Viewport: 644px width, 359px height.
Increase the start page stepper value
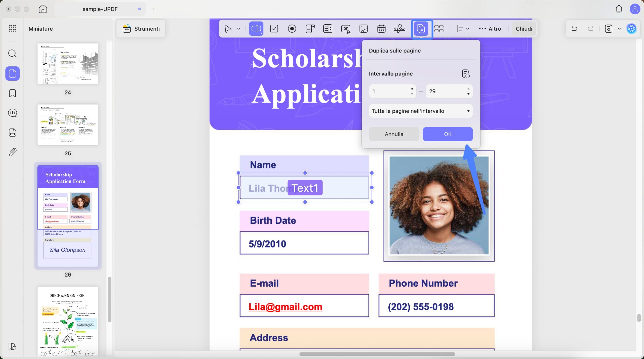[x=412, y=89]
